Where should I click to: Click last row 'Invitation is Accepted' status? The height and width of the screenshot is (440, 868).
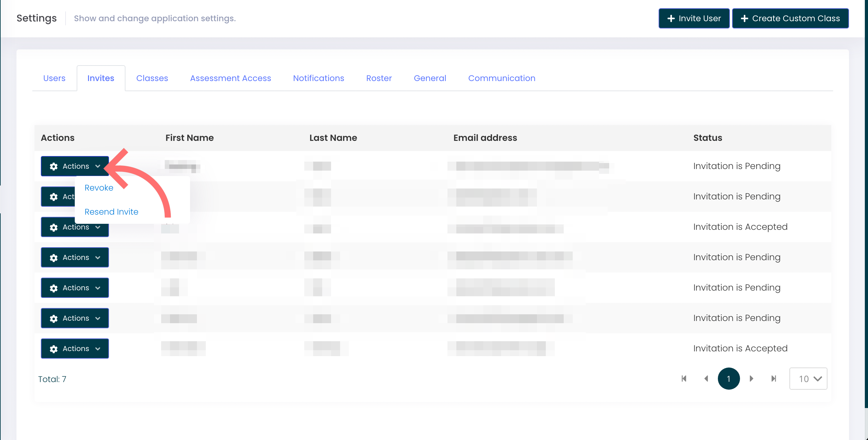[x=740, y=349]
